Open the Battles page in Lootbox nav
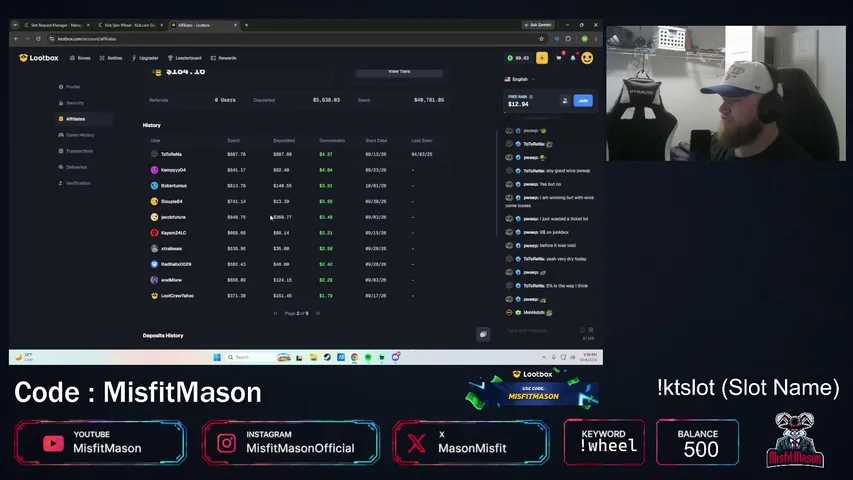This screenshot has height=480, width=853. pyautogui.click(x=111, y=58)
